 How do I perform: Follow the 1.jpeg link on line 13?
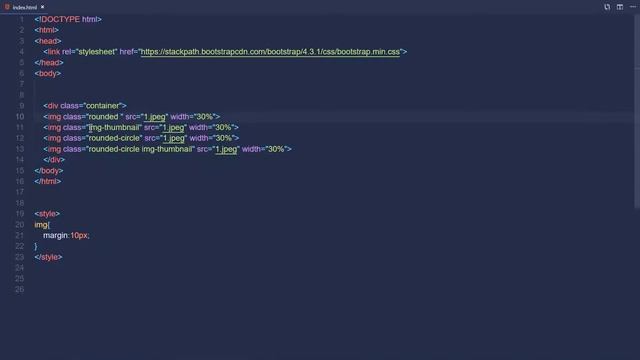[226, 149]
